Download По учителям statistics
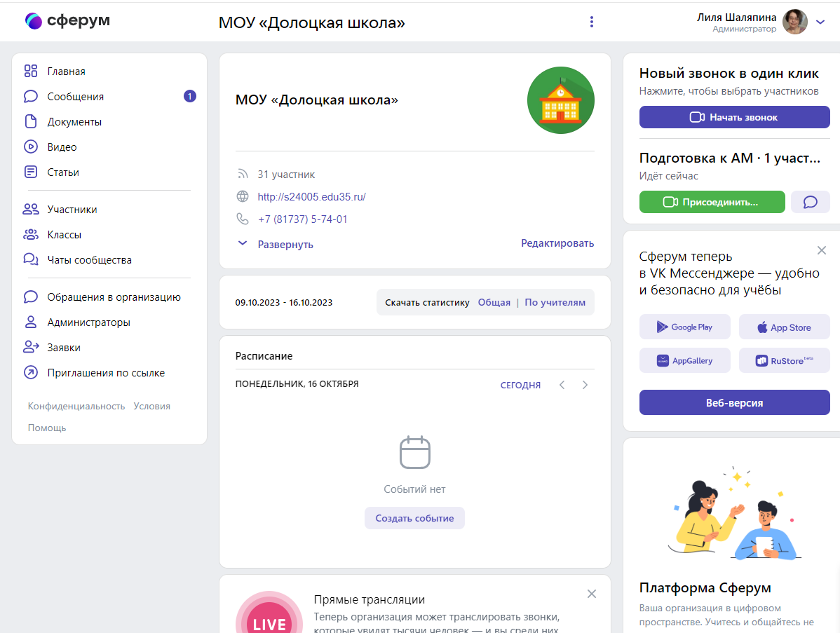The height and width of the screenshot is (633, 840). [555, 303]
